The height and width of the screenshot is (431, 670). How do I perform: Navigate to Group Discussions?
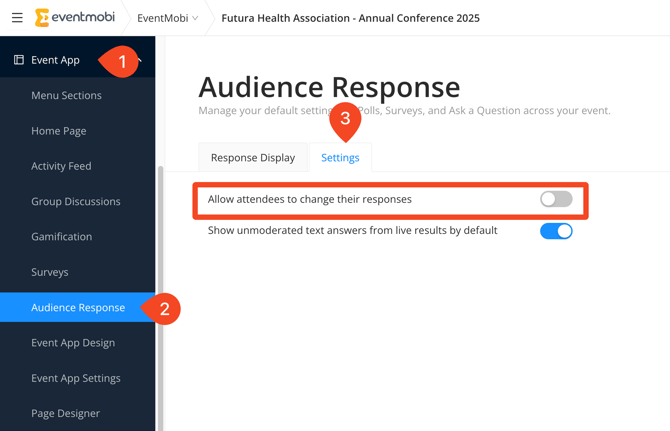click(75, 202)
